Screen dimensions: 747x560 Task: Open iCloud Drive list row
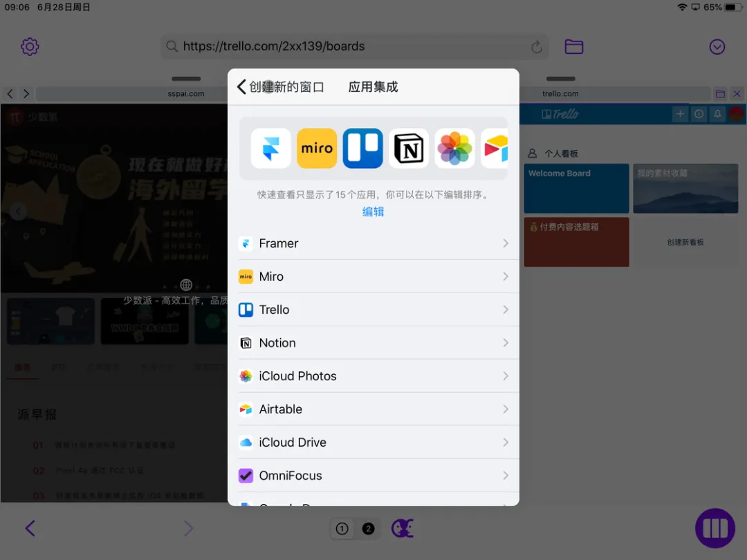click(x=373, y=442)
